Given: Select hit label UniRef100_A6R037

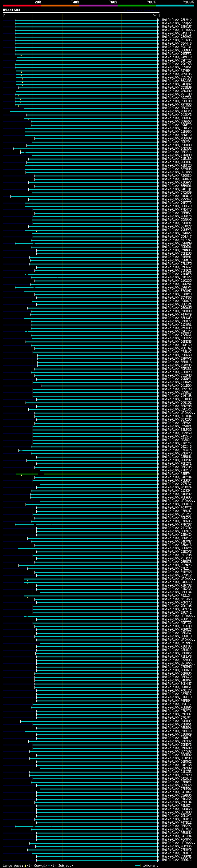Looking at the screenshot, I should pyautogui.click(x=177, y=118).
